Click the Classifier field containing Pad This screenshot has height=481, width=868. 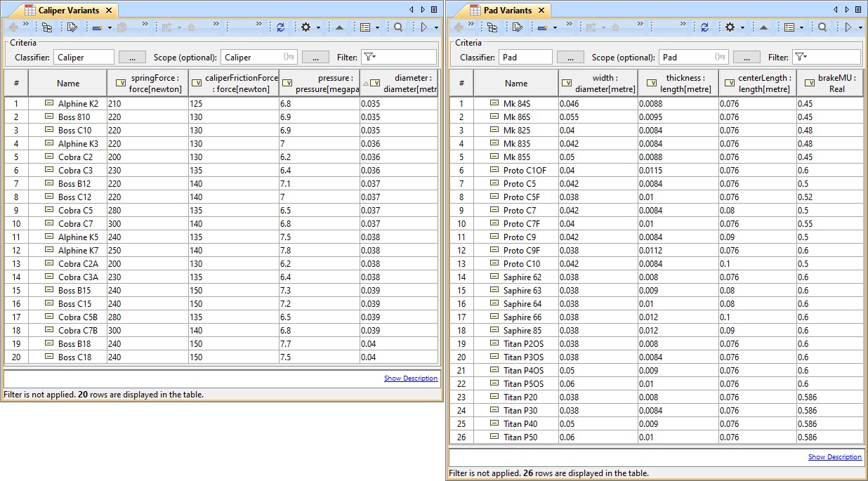point(525,57)
